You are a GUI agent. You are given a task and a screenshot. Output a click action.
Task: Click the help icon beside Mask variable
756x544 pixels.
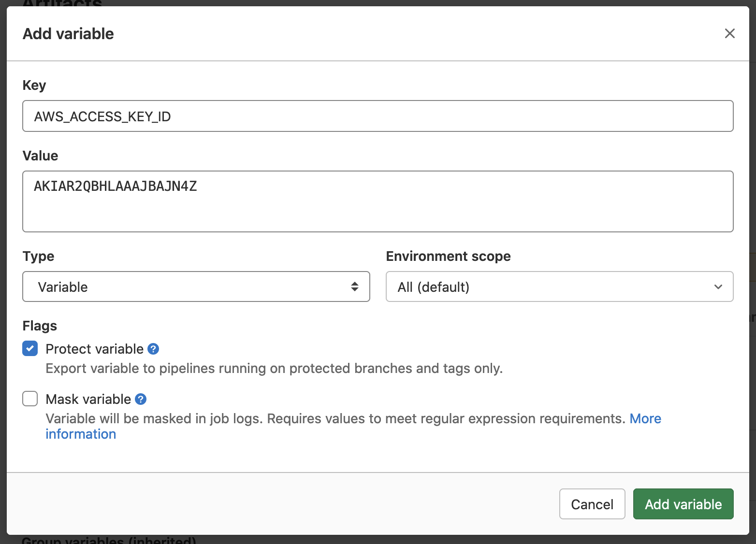(x=141, y=399)
